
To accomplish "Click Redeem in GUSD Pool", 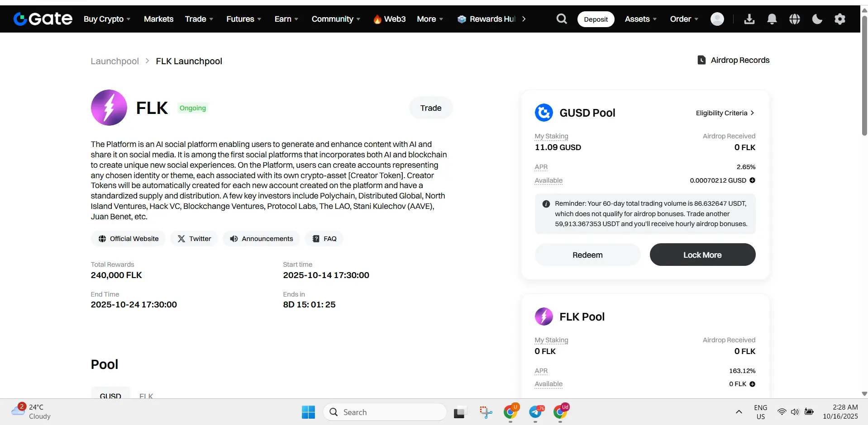I will tap(587, 255).
